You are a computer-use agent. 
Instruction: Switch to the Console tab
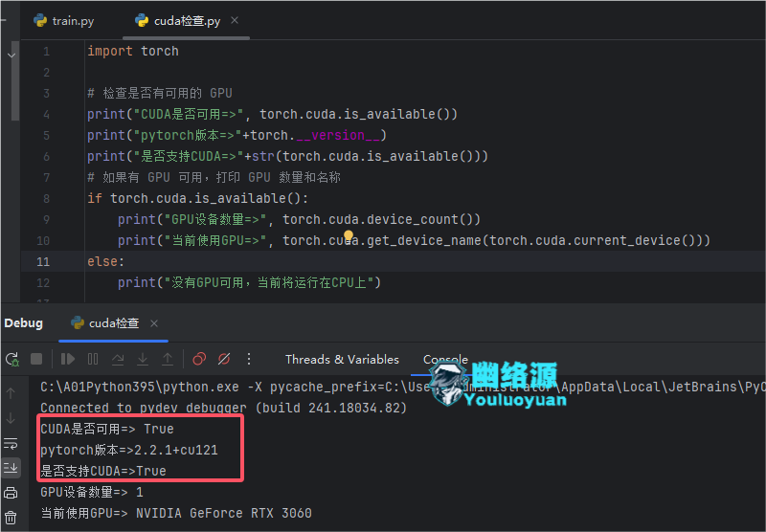pos(445,359)
